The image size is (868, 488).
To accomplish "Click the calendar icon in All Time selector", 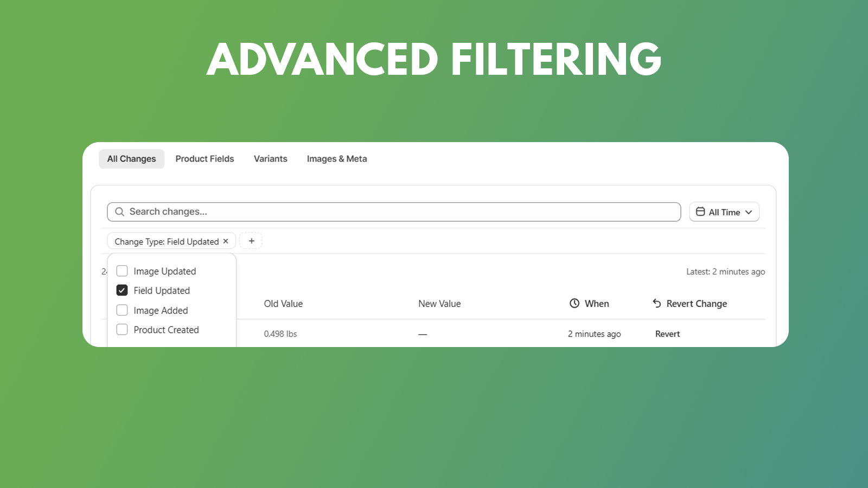I will 701,211.
